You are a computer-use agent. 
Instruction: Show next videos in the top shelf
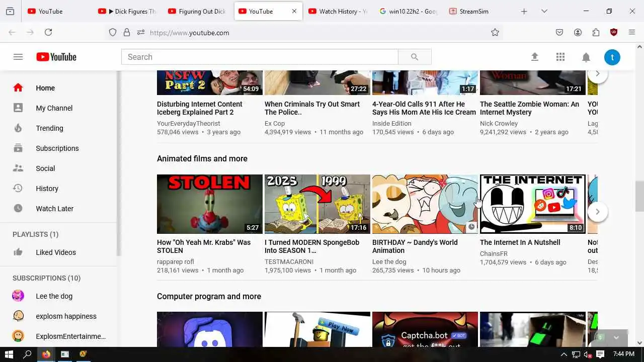pyautogui.click(x=597, y=73)
